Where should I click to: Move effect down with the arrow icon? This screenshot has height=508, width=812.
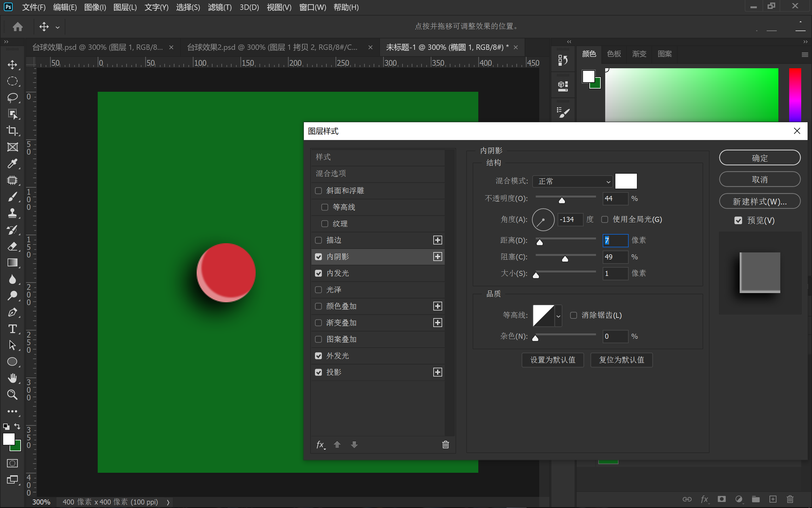[354, 444]
